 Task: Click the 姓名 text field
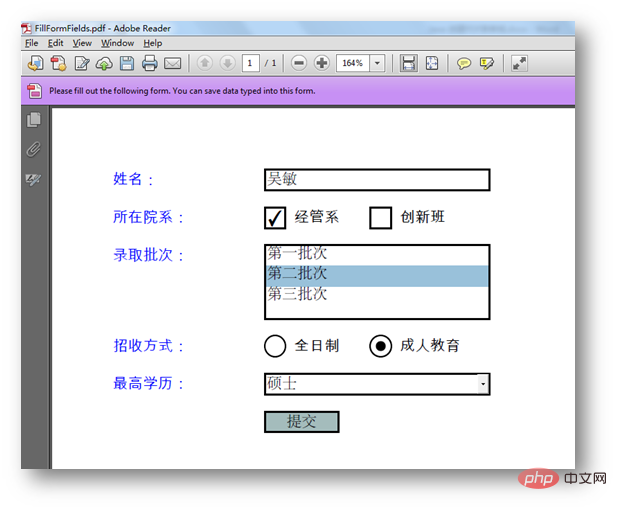377,180
